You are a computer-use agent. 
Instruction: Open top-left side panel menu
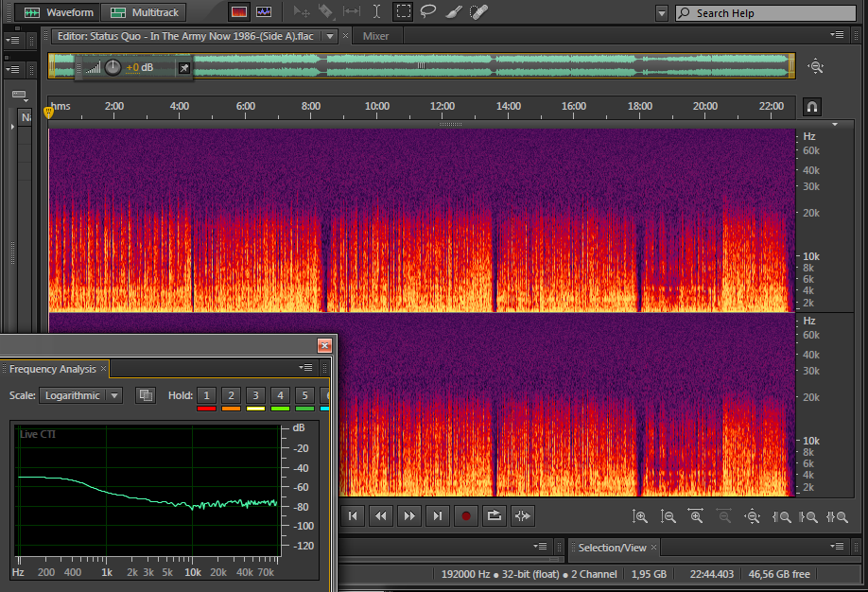point(12,40)
